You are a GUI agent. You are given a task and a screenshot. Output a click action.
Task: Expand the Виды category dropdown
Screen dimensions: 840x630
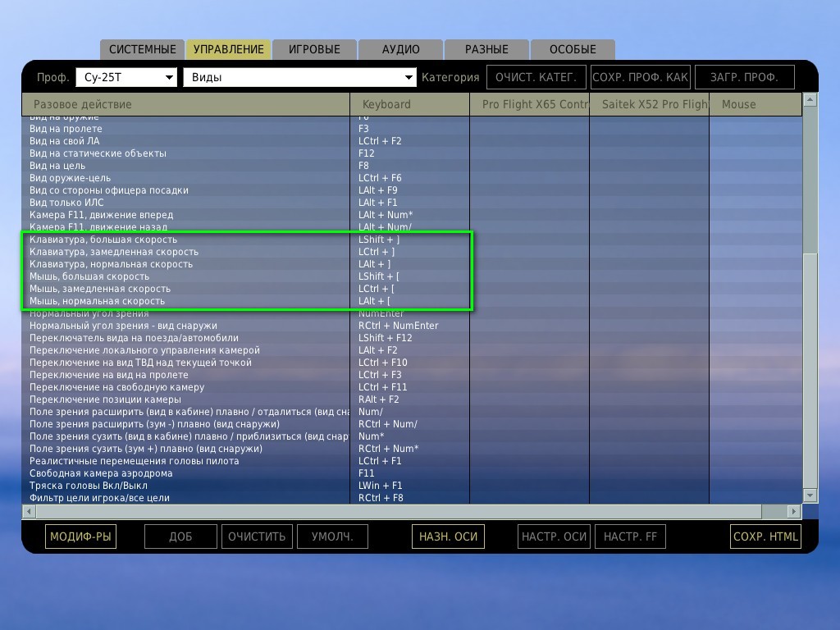click(299, 77)
